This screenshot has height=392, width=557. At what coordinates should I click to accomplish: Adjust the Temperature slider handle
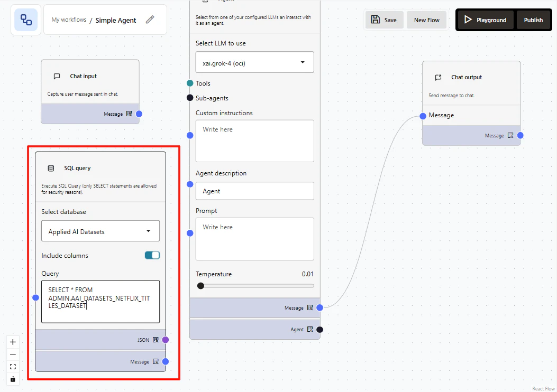(200, 286)
